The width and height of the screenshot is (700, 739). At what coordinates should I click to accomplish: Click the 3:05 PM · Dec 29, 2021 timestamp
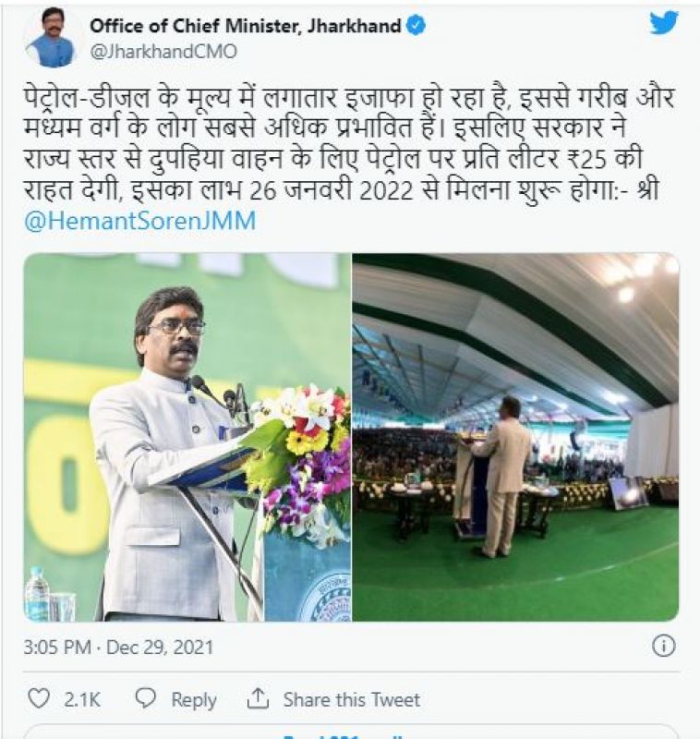pos(119,647)
